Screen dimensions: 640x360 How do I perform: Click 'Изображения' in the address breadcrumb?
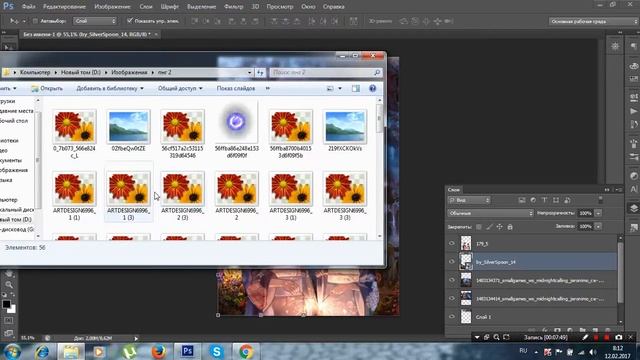(129, 72)
